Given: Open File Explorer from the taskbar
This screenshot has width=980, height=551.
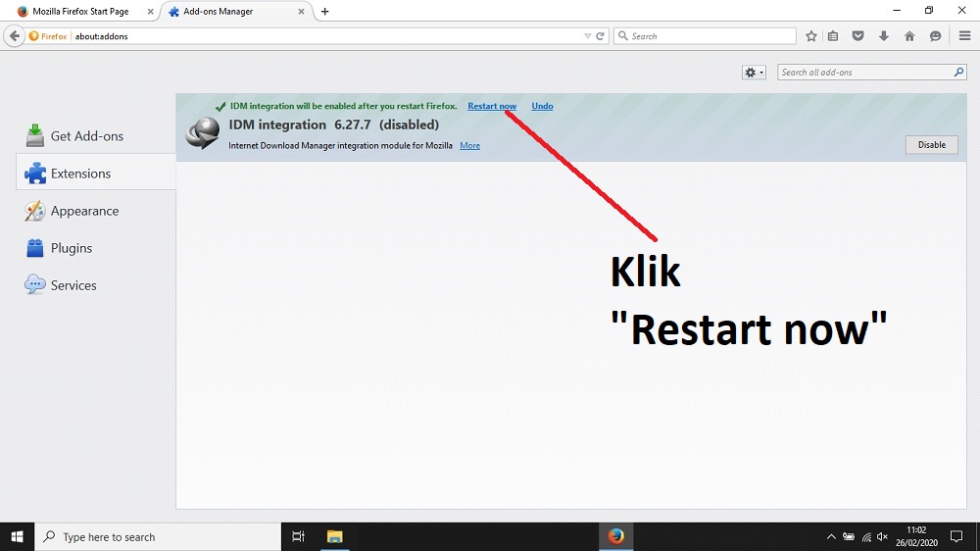Looking at the screenshot, I should click(x=334, y=536).
